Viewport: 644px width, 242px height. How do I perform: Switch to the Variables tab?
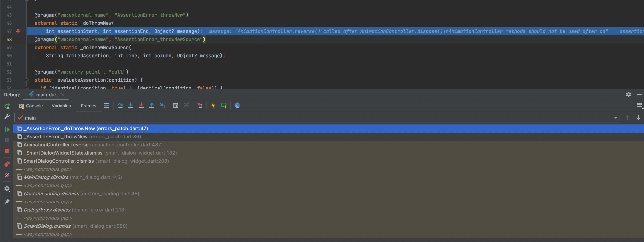click(x=61, y=106)
